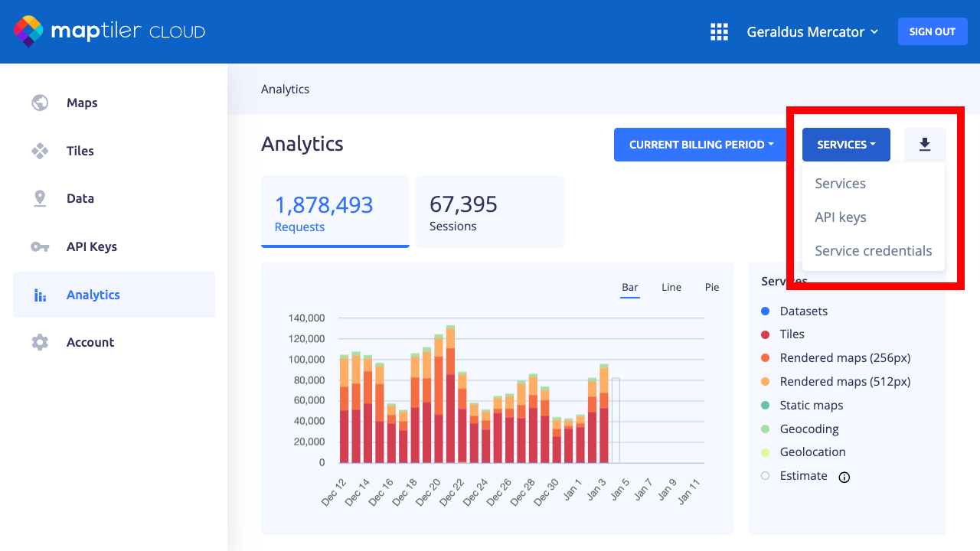Select the 67,395 Sessions card

(489, 212)
